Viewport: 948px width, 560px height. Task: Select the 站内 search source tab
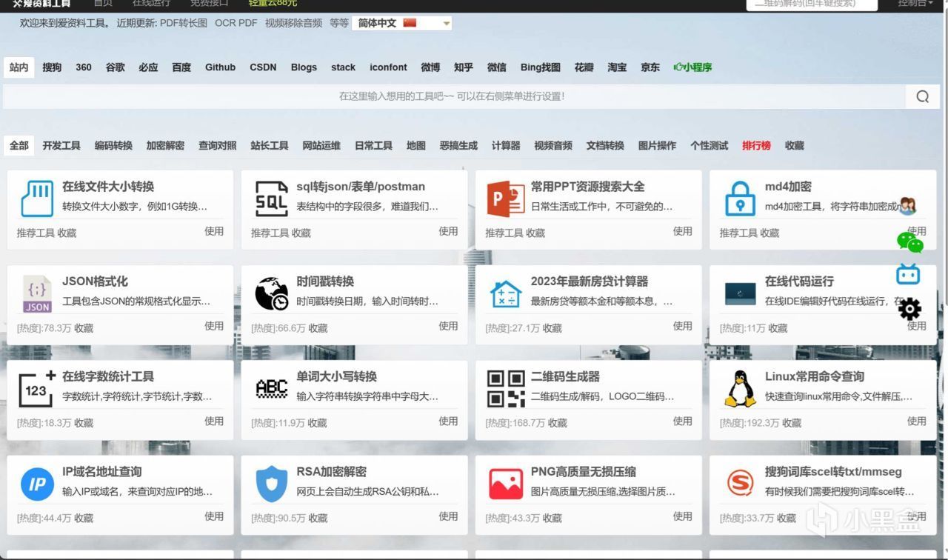click(x=19, y=67)
